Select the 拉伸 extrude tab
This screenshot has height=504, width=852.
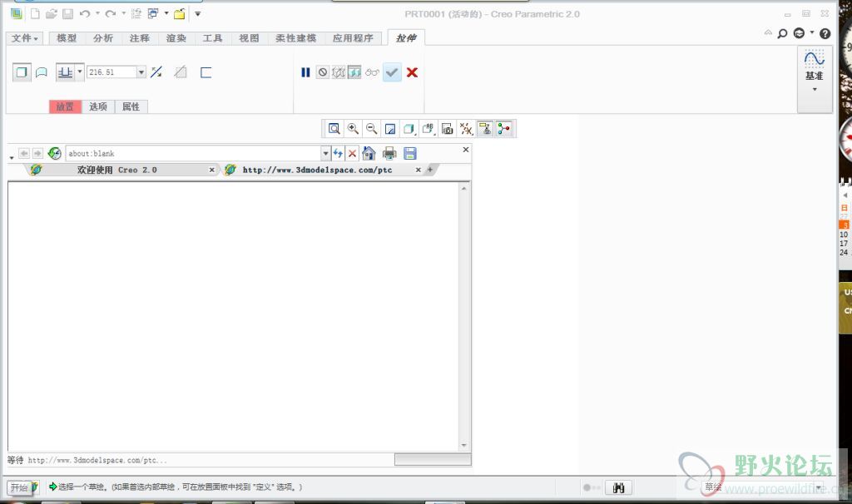[x=406, y=37]
